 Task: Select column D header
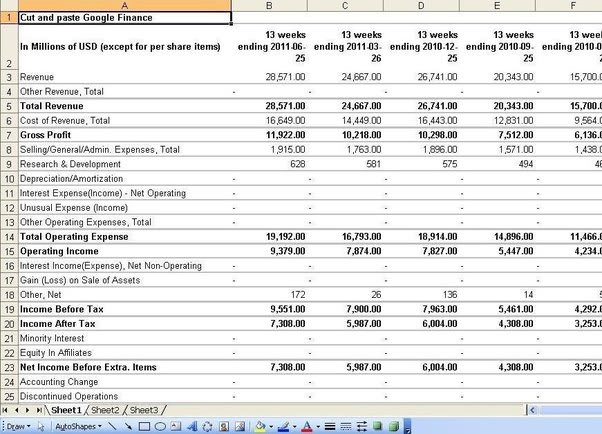tap(421, 5)
